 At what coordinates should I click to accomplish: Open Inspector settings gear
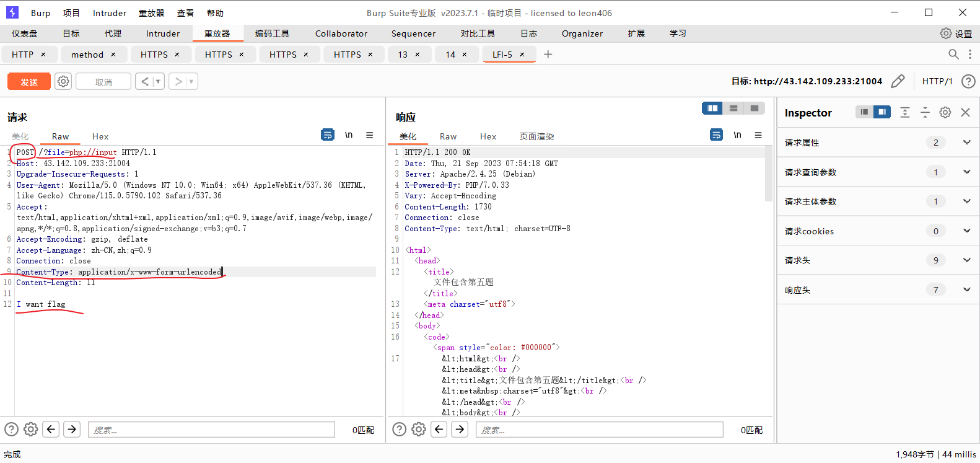tap(945, 112)
